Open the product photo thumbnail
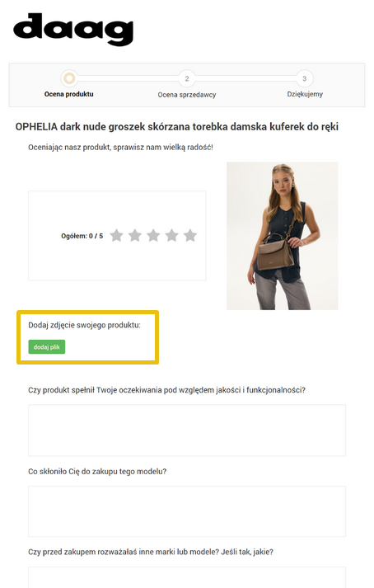 point(283,236)
